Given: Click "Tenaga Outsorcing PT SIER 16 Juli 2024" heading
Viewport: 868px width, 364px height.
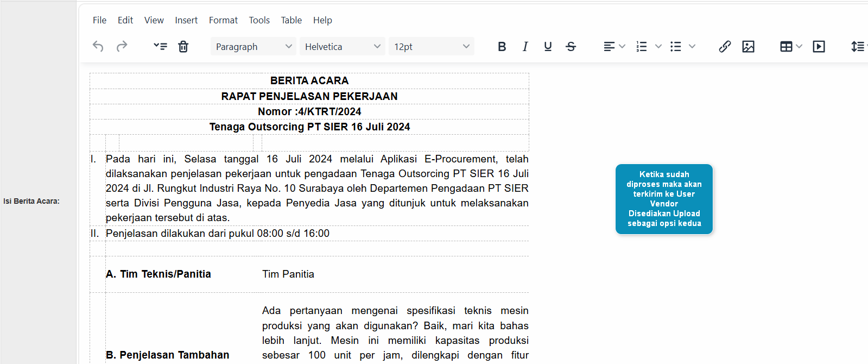Looking at the screenshot, I should [309, 127].
